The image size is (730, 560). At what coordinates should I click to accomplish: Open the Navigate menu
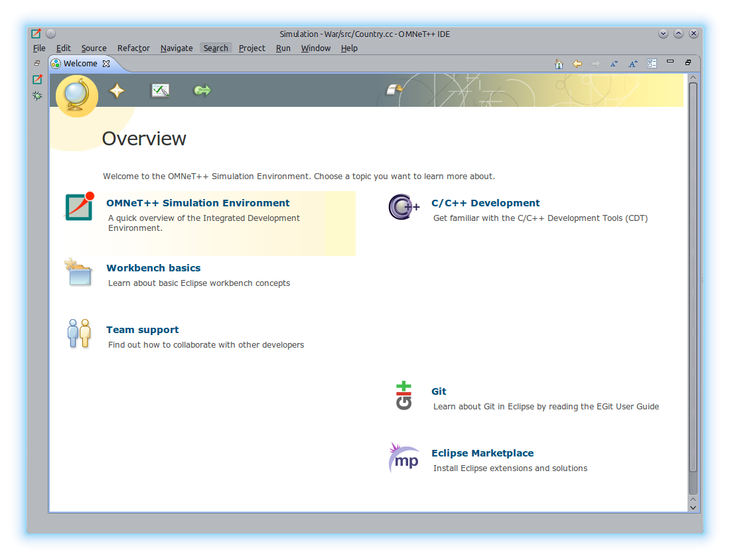(x=177, y=48)
